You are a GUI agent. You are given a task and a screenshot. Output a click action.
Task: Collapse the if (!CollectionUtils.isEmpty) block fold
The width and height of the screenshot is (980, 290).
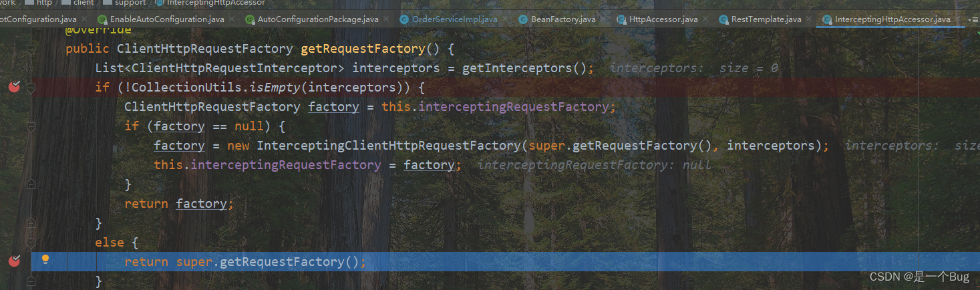(x=31, y=88)
